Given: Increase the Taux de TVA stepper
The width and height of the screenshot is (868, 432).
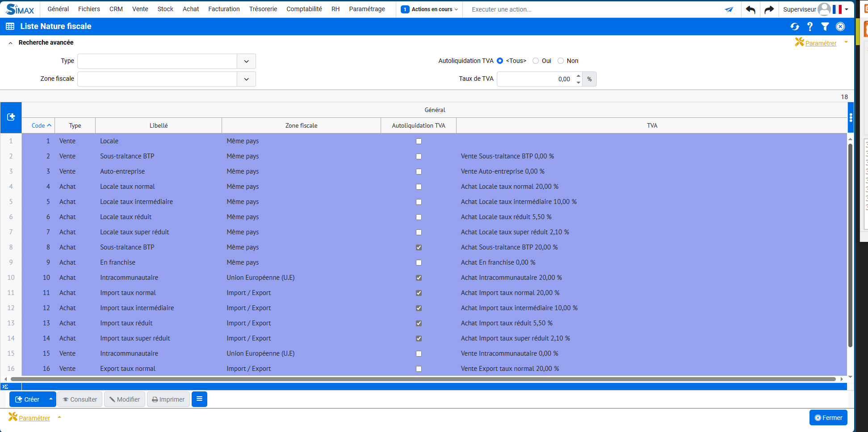Looking at the screenshot, I should coord(579,75).
